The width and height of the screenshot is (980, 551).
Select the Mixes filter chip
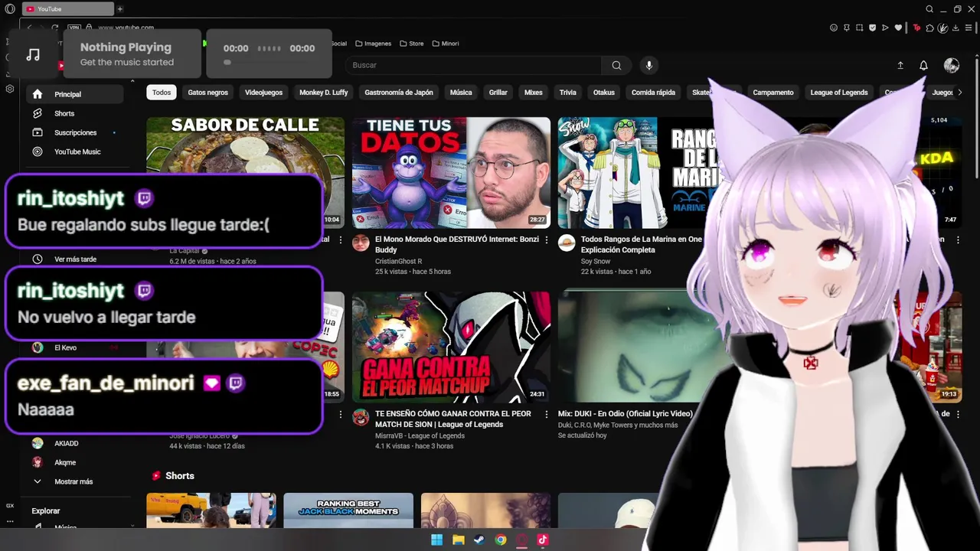[534, 93]
